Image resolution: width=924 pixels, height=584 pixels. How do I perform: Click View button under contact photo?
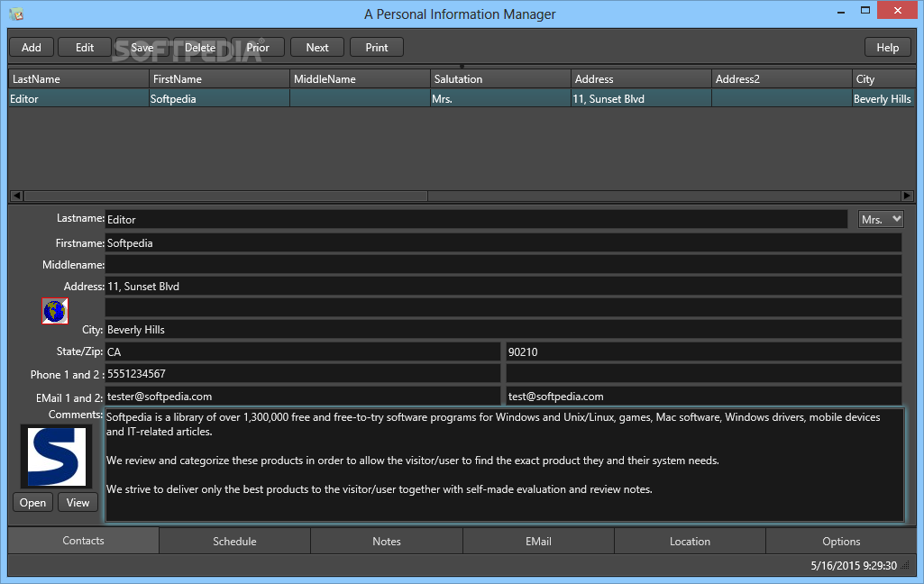[78, 502]
